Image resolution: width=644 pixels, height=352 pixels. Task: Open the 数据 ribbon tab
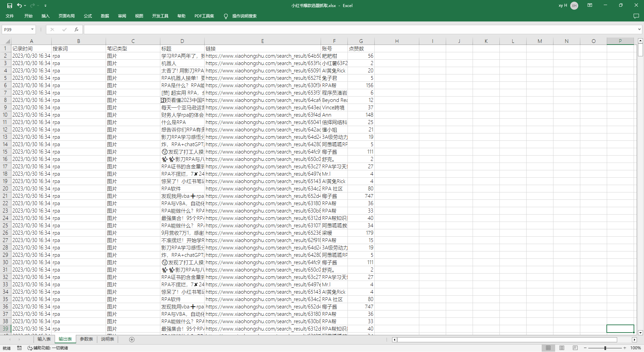(x=105, y=16)
